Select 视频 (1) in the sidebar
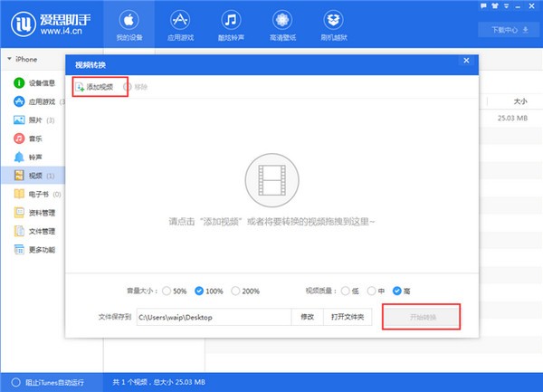 (34, 176)
